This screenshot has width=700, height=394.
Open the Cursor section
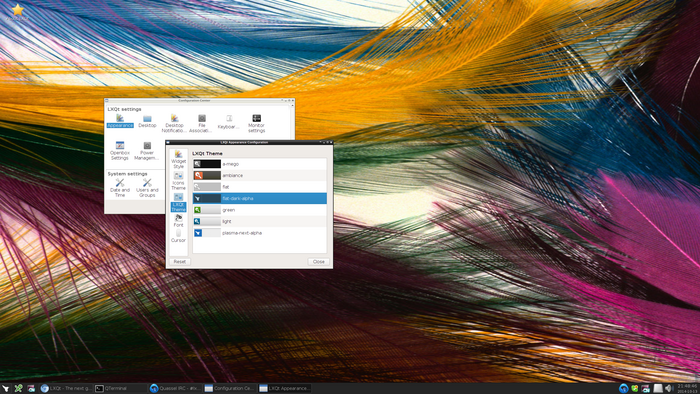[178, 236]
